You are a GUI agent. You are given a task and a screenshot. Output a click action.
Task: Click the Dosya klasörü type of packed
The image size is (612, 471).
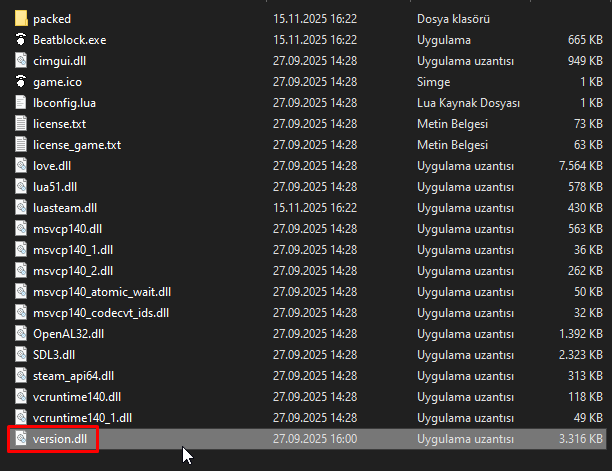click(x=453, y=19)
